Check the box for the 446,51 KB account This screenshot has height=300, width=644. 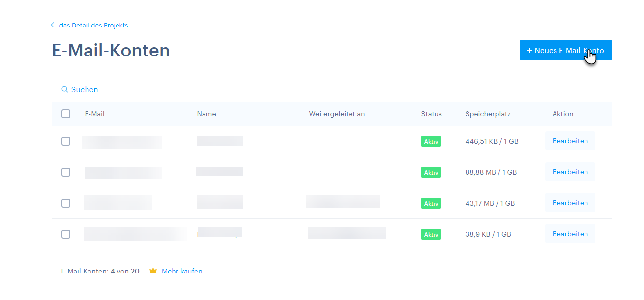tap(66, 141)
